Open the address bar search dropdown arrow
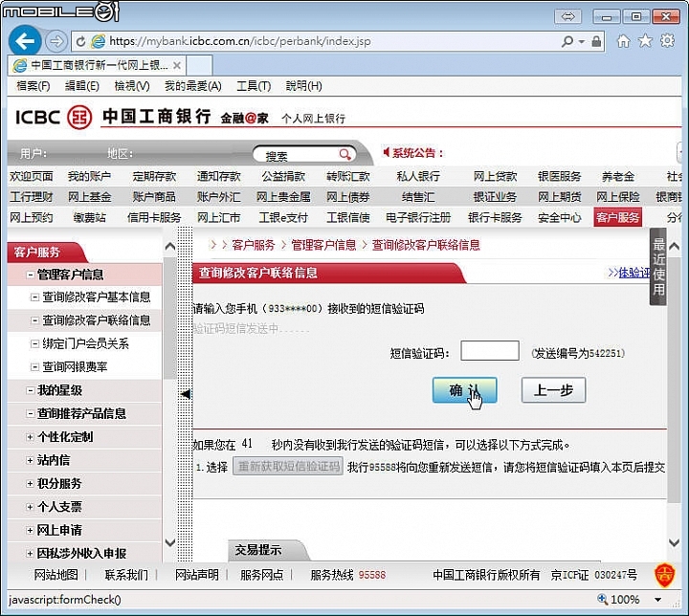This screenshot has height=616, width=689. pyautogui.click(x=582, y=42)
